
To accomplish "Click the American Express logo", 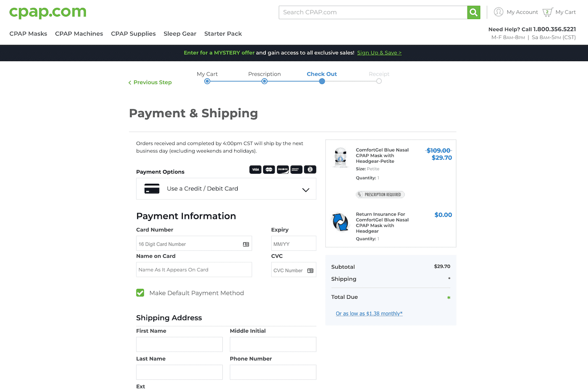I will [297, 169].
